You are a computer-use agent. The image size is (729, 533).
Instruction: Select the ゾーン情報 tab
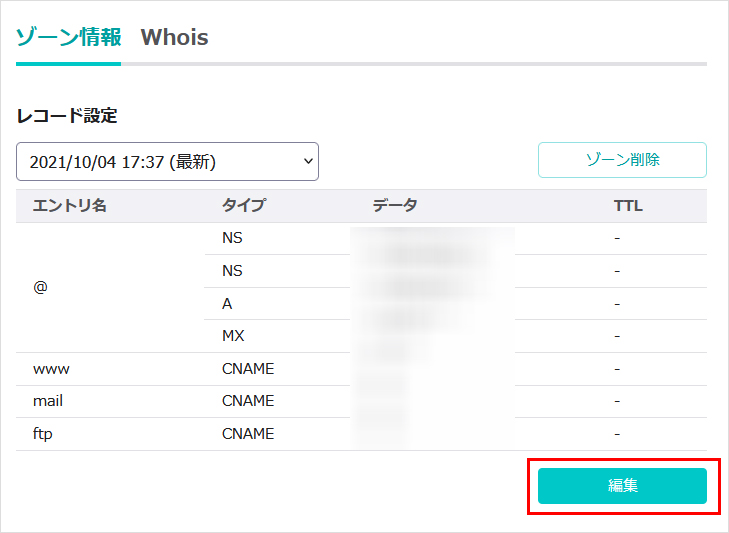pos(68,37)
